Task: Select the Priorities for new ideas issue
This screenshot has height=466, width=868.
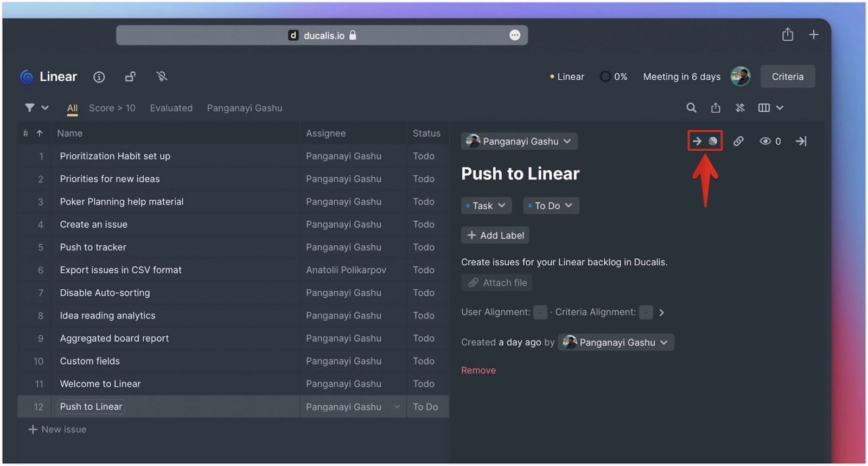Action: [110, 179]
